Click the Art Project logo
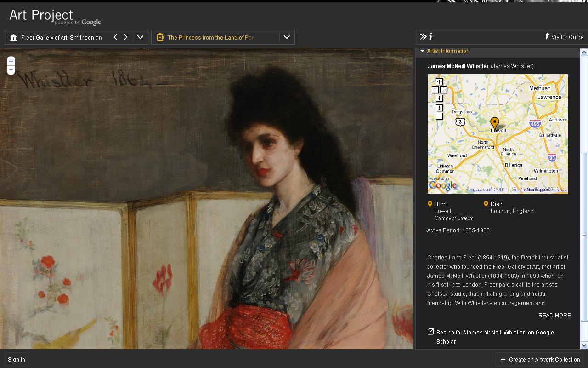Image resolution: width=588 pixels, height=368 pixels. coord(55,17)
